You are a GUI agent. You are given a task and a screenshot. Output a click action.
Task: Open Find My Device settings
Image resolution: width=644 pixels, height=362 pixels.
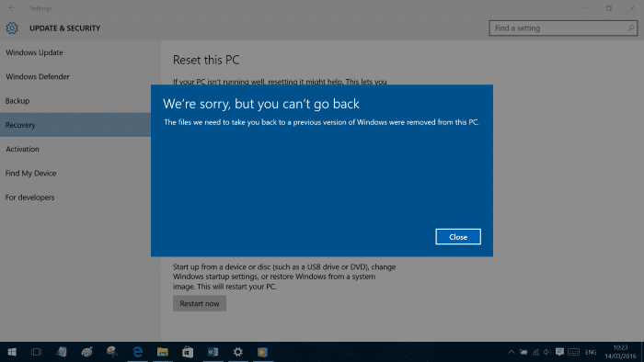30,174
